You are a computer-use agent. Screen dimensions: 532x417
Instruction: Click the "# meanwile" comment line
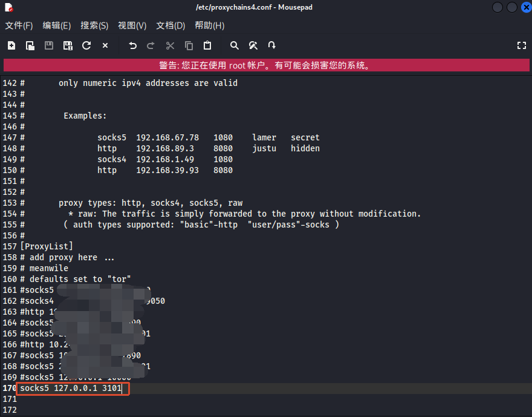pyautogui.click(x=44, y=268)
